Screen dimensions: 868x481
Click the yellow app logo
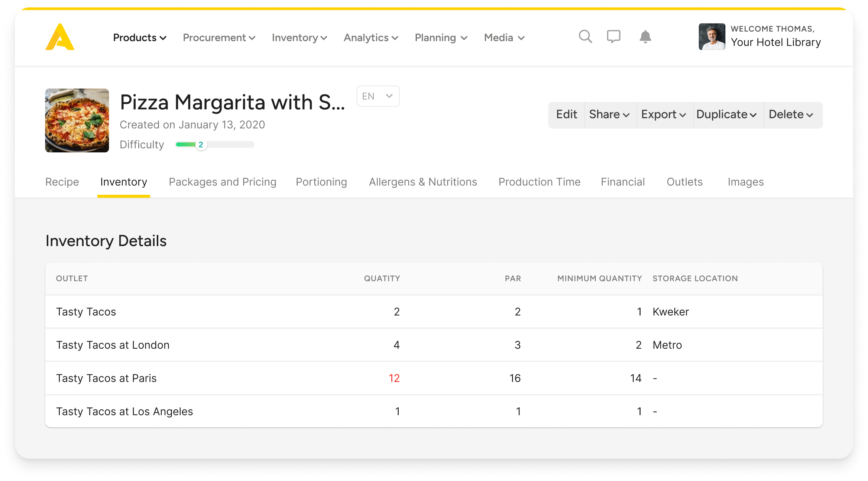coord(60,37)
